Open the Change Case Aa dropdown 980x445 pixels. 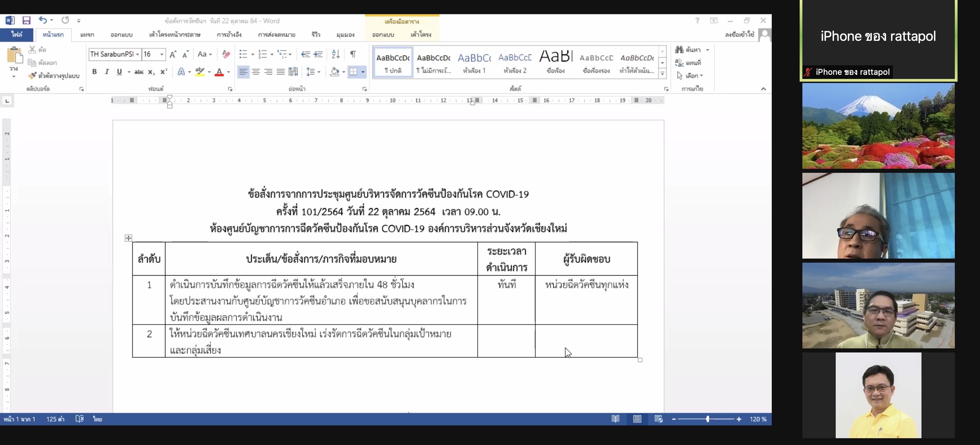pyautogui.click(x=205, y=54)
